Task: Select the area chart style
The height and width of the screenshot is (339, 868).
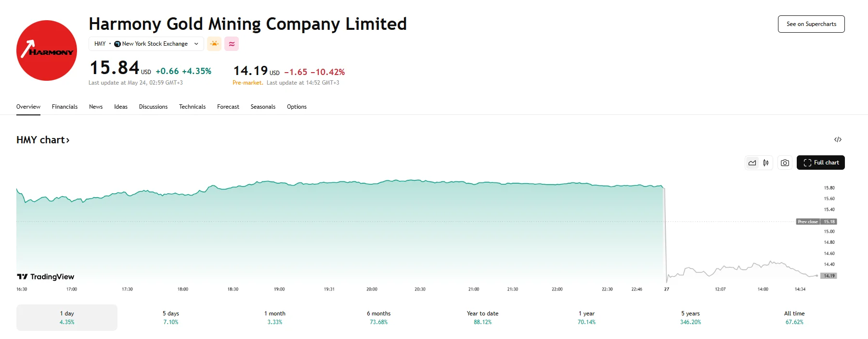Action: [752, 163]
